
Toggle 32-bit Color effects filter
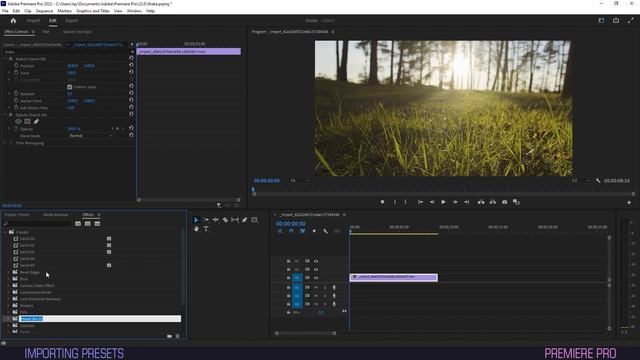(87, 224)
